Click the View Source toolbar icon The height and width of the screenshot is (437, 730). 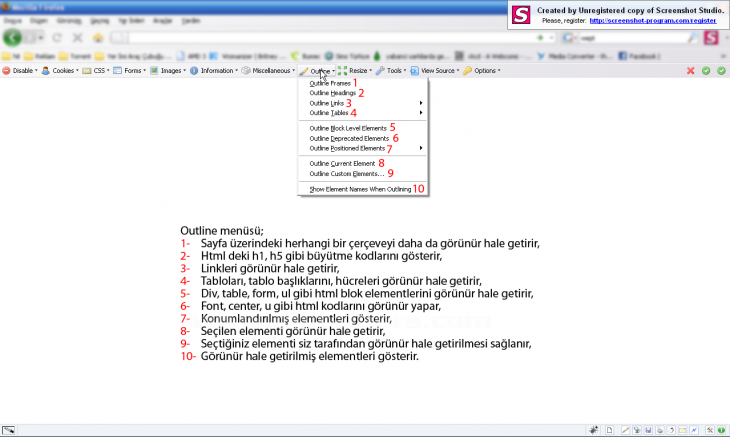click(x=415, y=71)
